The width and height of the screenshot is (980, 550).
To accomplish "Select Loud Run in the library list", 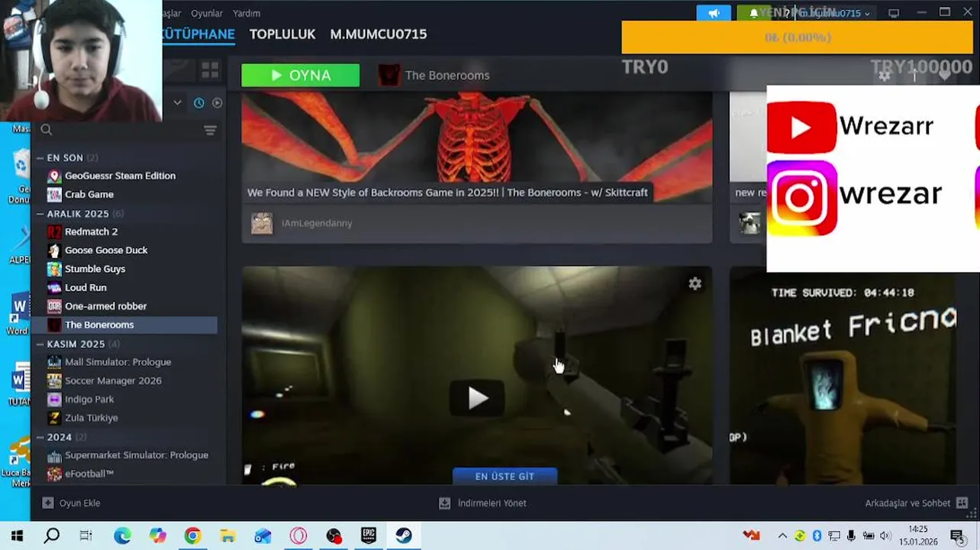I will click(x=85, y=287).
